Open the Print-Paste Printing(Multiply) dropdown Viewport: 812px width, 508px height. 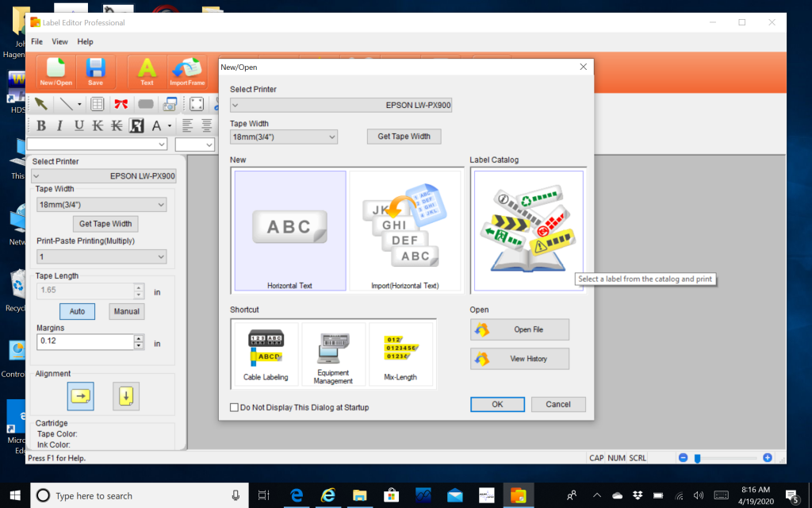click(x=101, y=257)
